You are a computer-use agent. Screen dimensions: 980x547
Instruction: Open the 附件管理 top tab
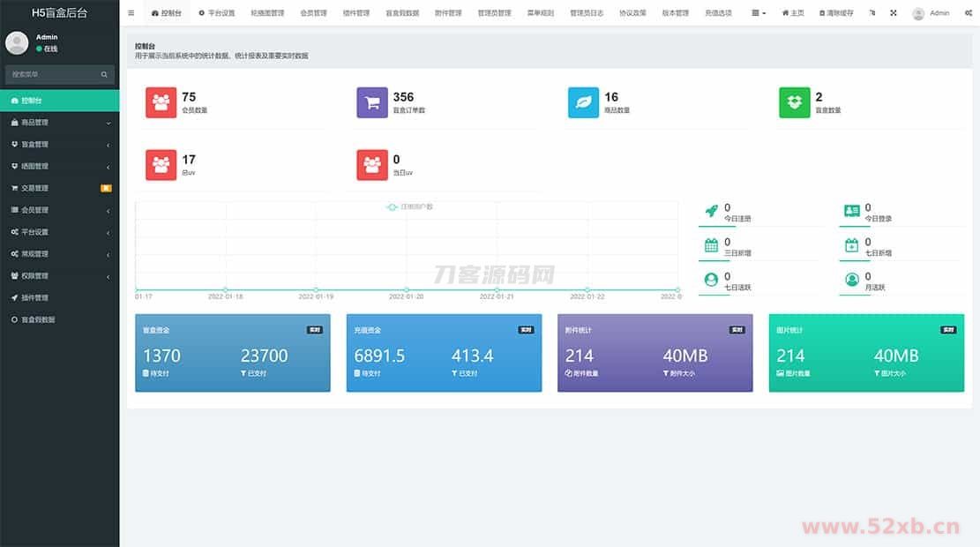[x=448, y=13]
